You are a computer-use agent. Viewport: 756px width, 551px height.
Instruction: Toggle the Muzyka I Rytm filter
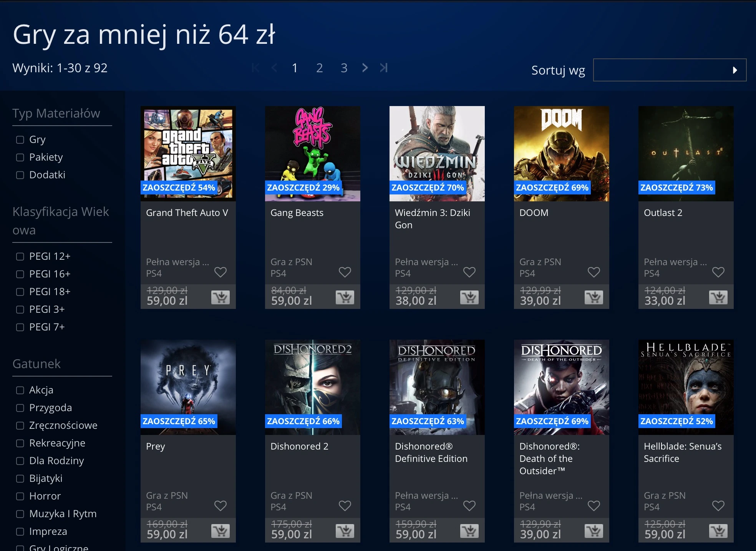click(x=20, y=514)
